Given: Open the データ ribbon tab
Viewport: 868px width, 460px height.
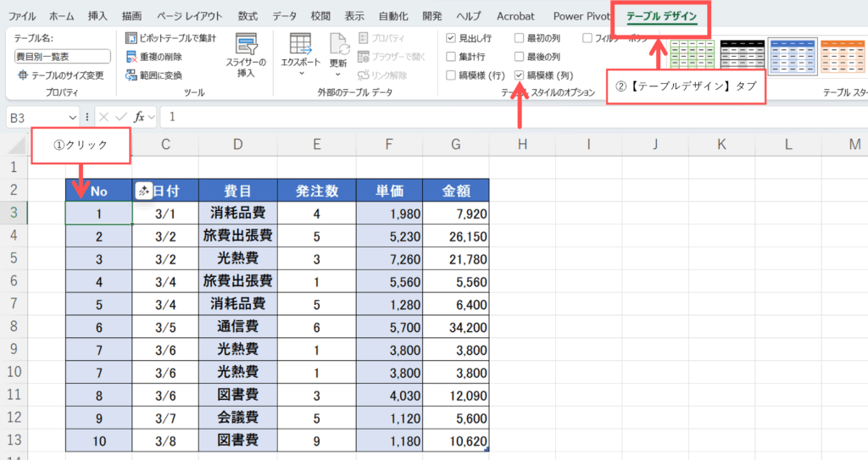Looking at the screenshot, I should pyautogui.click(x=285, y=16).
